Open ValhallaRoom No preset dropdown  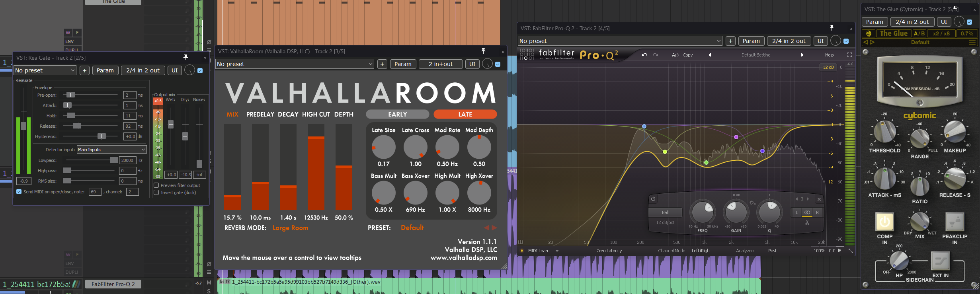pyautogui.click(x=295, y=64)
